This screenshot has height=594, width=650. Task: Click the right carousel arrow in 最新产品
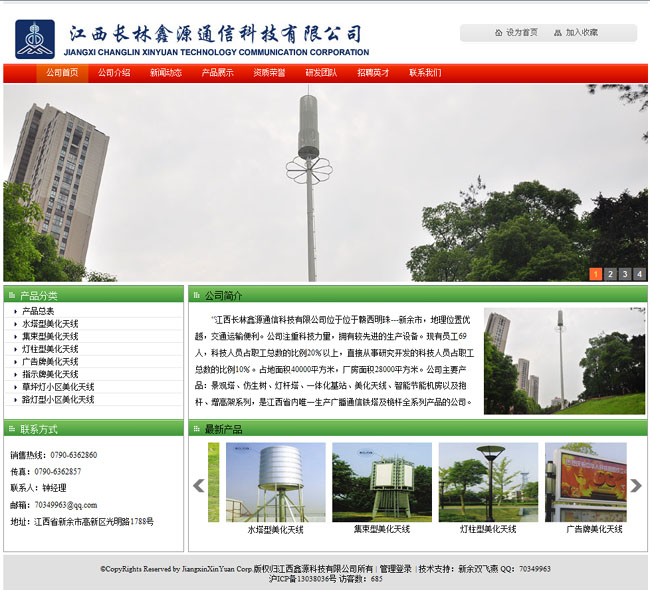636,486
